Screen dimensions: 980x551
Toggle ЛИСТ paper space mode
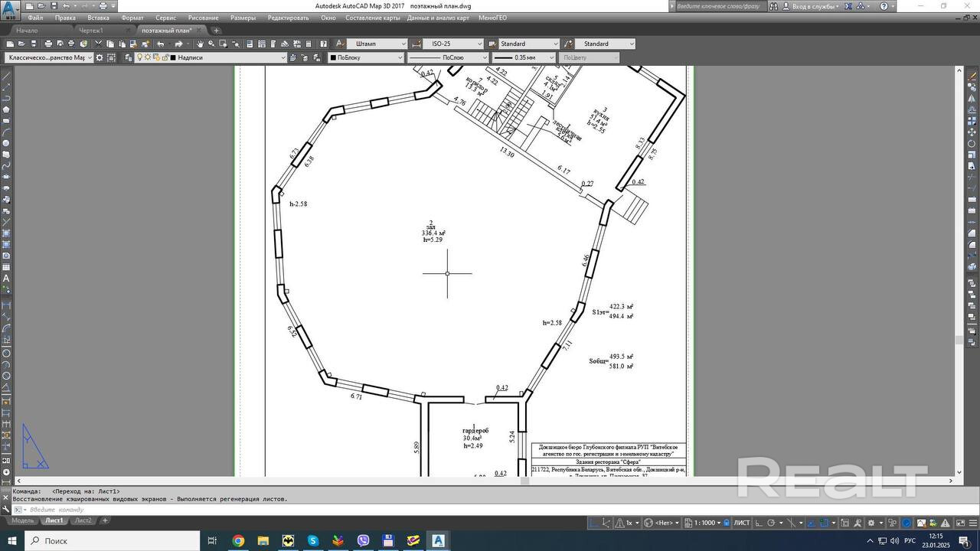coord(741,523)
